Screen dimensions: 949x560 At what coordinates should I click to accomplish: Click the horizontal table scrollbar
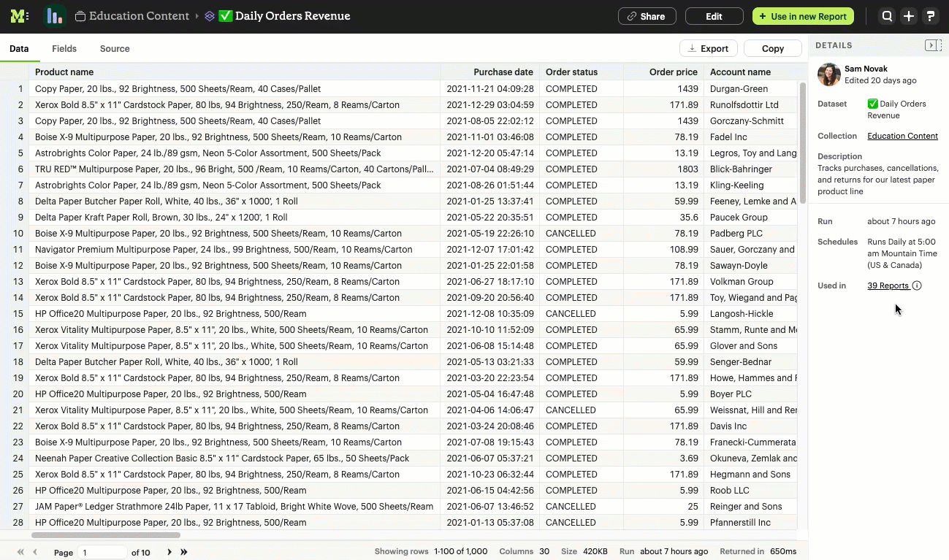105,535
